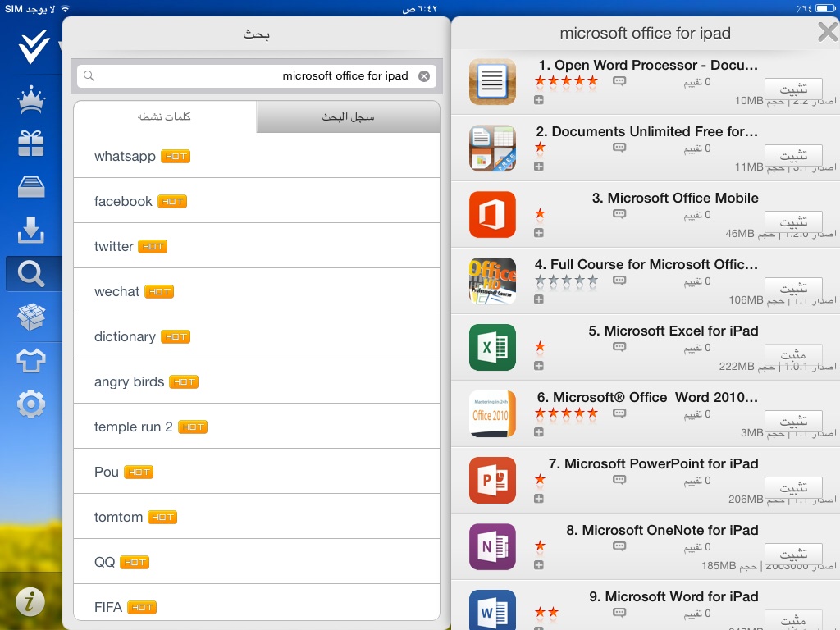
Task: Open the 3. Microsoft Office Mobile title
Action: click(675, 198)
